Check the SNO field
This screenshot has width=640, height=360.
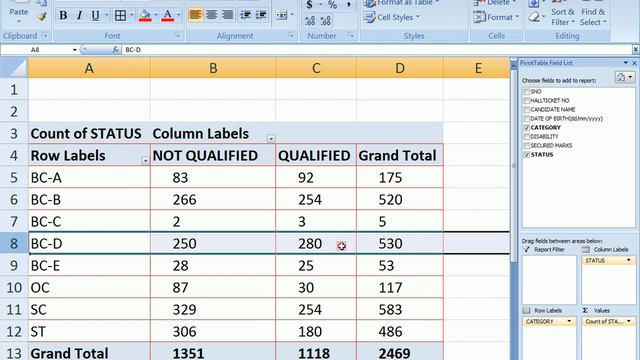pos(527,92)
